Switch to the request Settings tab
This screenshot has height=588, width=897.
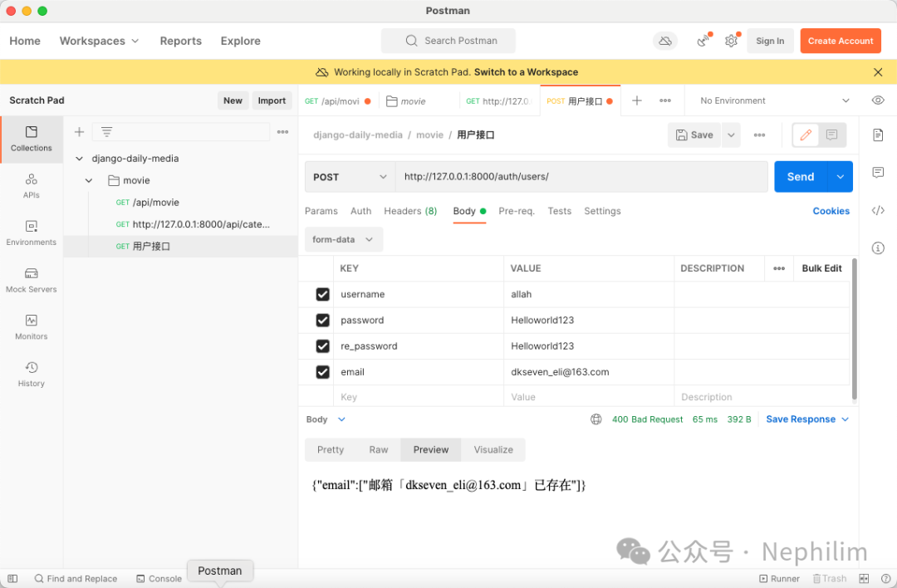pos(602,211)
